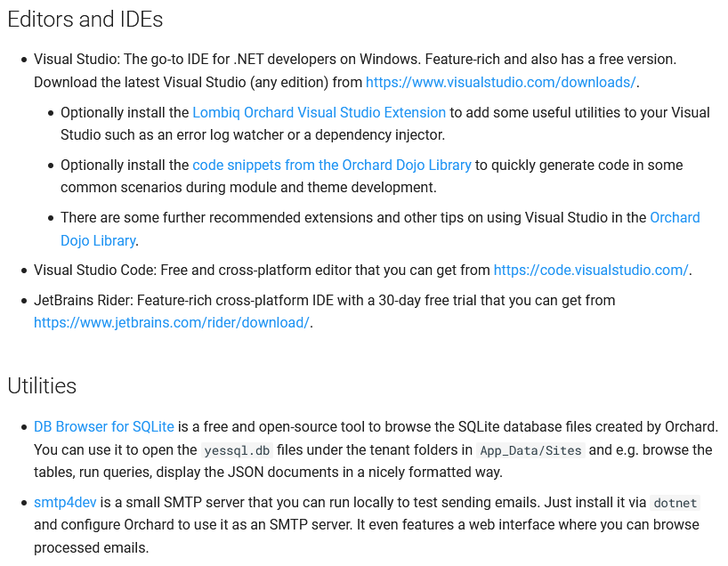Screen dimensions: 728x566
Task: Open the visualstudio.com/downloads link
Action: pyautogui.click(x=500, y=82)
